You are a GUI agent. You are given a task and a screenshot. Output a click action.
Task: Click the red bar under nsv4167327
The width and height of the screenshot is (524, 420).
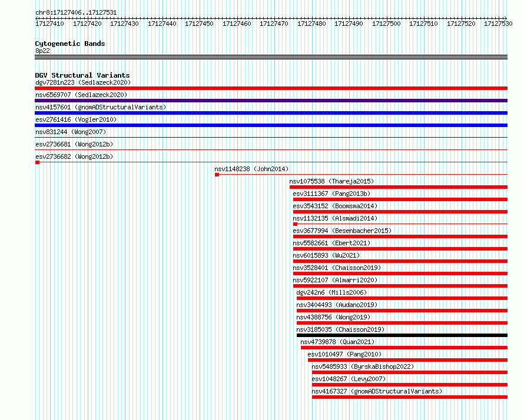coord(410,397)
